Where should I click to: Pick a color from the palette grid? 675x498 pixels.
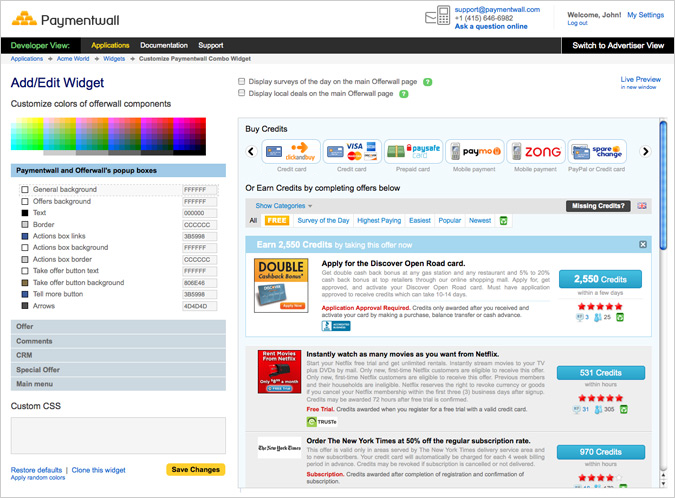click(108, 136)
